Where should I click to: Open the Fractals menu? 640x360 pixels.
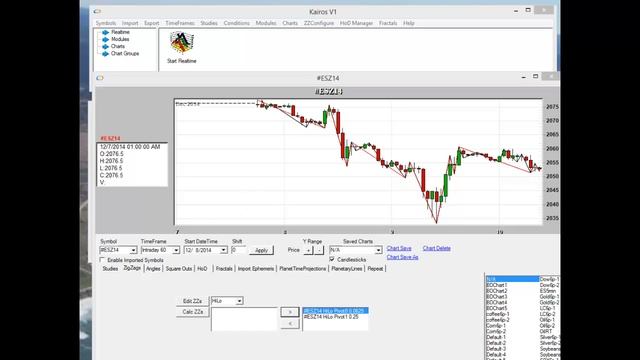click(388, 23)
